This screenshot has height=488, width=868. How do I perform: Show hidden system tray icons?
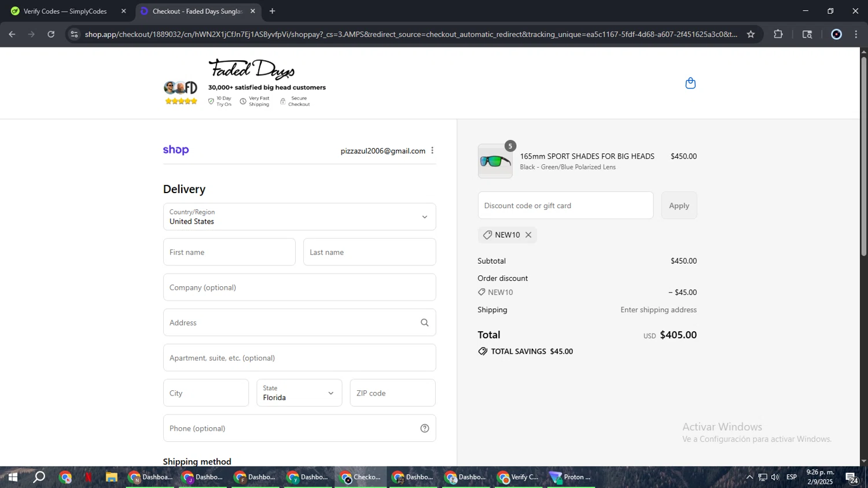click(x=749, y=477)
